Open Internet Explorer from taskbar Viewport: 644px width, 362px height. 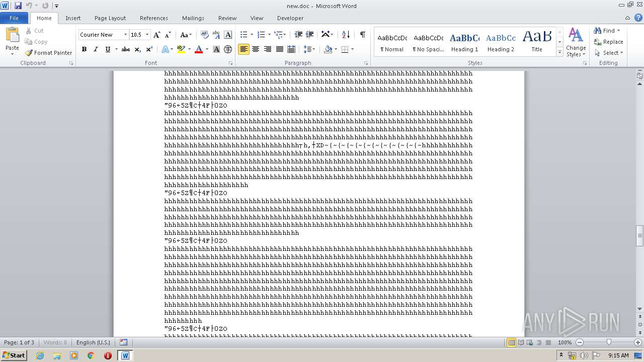[40, 355]
